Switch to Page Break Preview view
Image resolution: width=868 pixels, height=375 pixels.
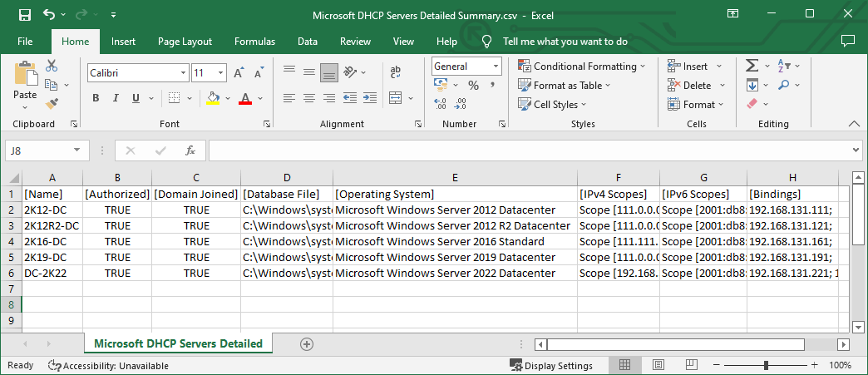pos(690,365)
